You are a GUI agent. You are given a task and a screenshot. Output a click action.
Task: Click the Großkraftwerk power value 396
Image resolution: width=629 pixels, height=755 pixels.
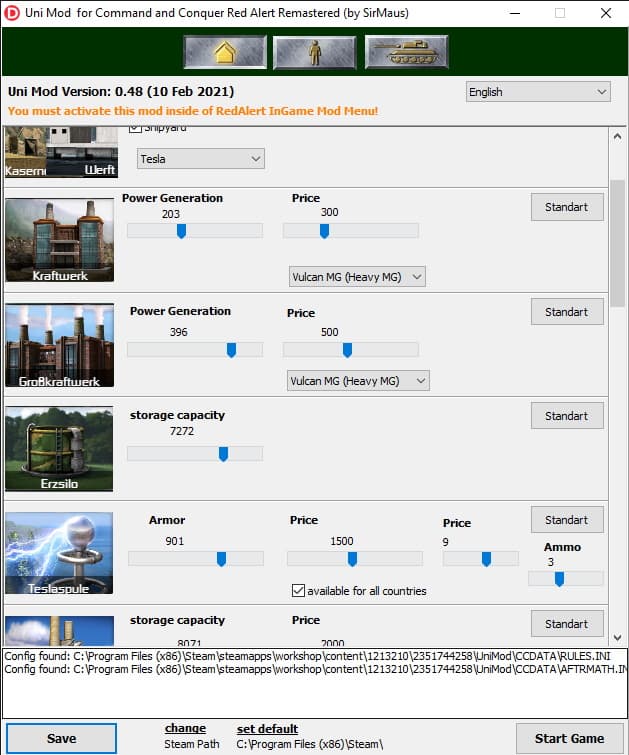point(178,332)
